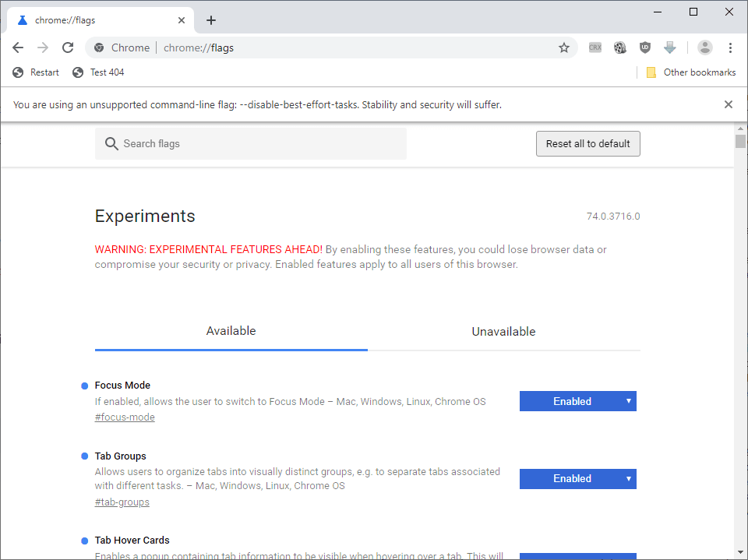748x560 pixels.
Task: Maximize the Chrome window
Action: (x=693, y=12)
